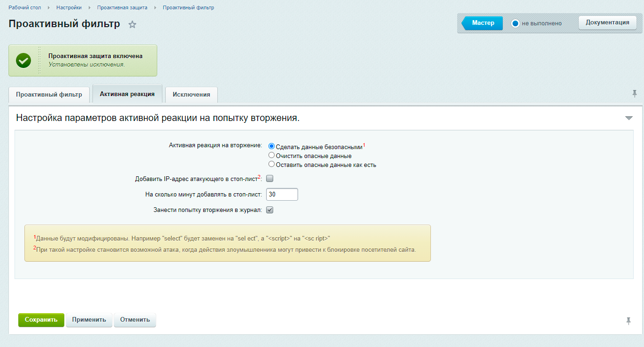Click footnote two about visitor blocking attack
The width and height of the screenshot is (644, 347).
(224, 249)
